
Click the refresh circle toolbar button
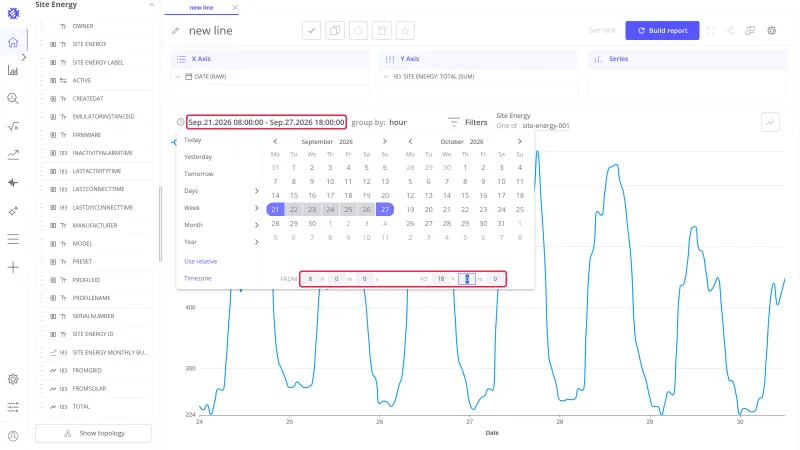(358, 31)
